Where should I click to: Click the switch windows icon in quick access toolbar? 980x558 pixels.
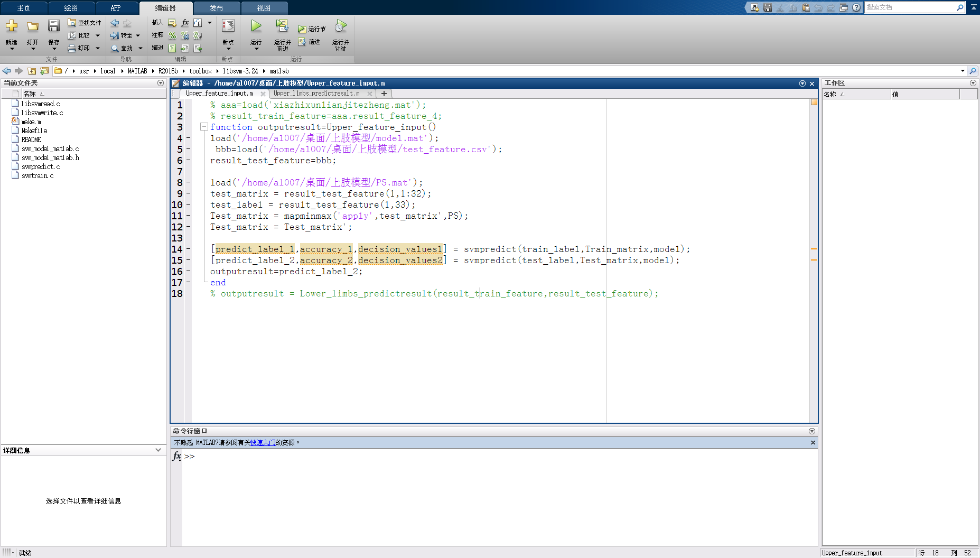point(844,7)
